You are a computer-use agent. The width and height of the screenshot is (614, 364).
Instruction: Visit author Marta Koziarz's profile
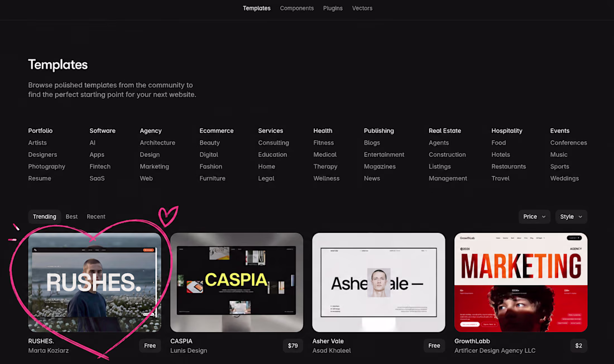coord(49,351)
